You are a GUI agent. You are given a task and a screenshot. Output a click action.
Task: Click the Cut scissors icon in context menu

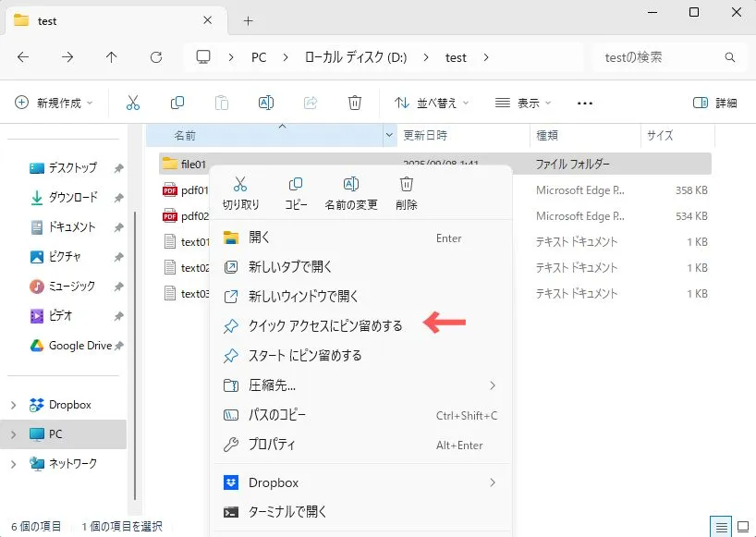pos(240,185)
